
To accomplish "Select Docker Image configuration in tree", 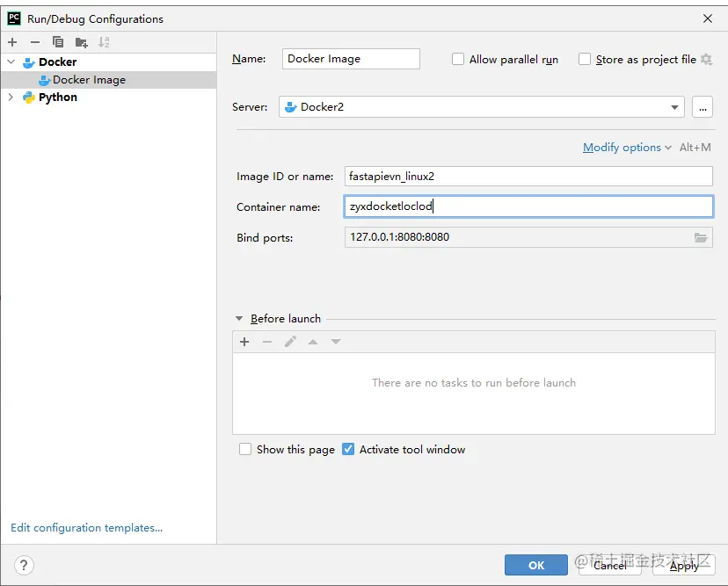I will pos(89,80).
